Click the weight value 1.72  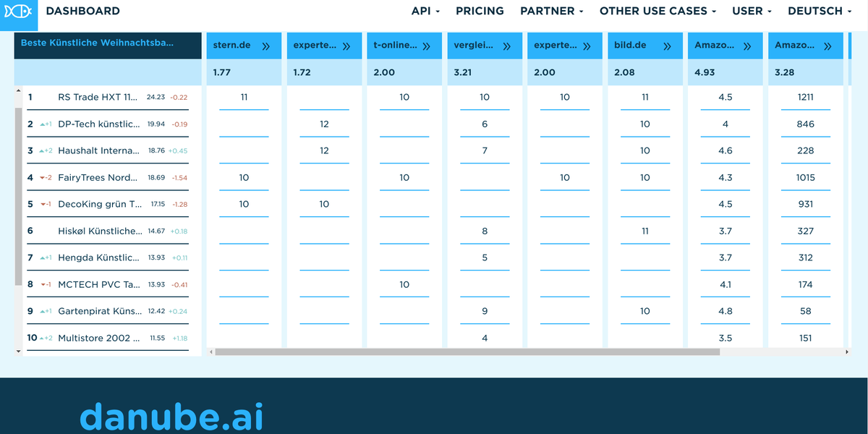[x=302, y=72]
